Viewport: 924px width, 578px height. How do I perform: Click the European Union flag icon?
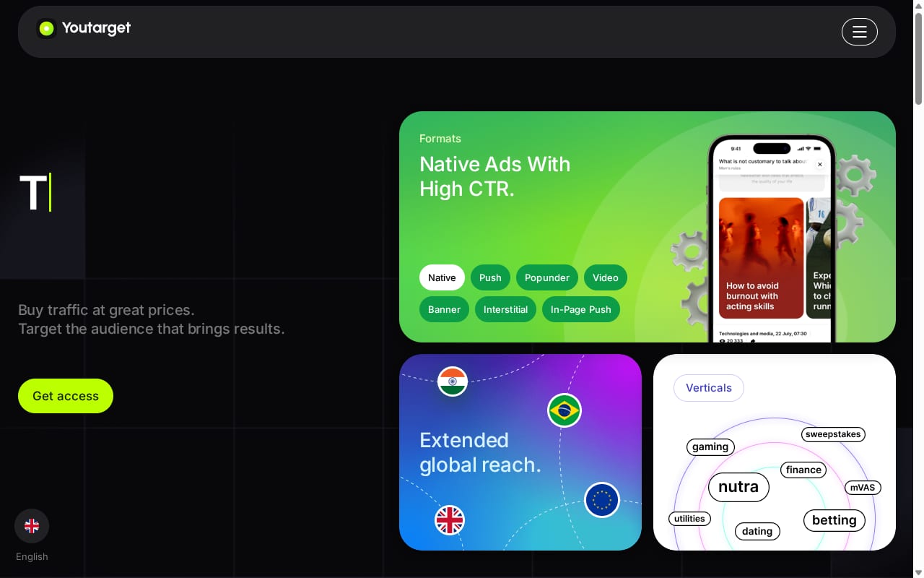click(602, 500)
